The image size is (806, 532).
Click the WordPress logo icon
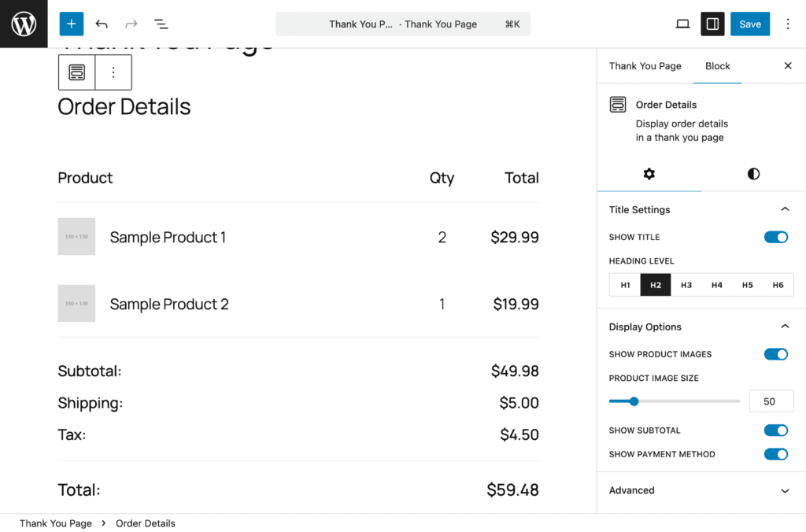click(24, 24)
